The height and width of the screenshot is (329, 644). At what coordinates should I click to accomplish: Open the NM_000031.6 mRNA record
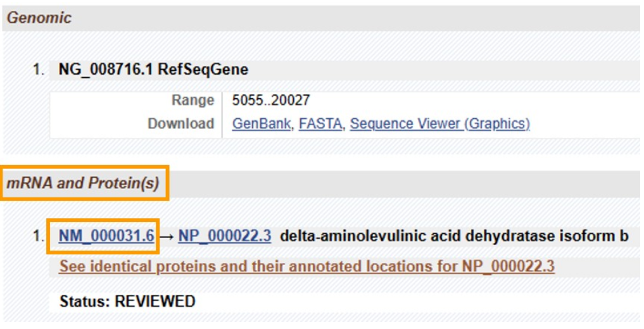click(x=107, y=236)
